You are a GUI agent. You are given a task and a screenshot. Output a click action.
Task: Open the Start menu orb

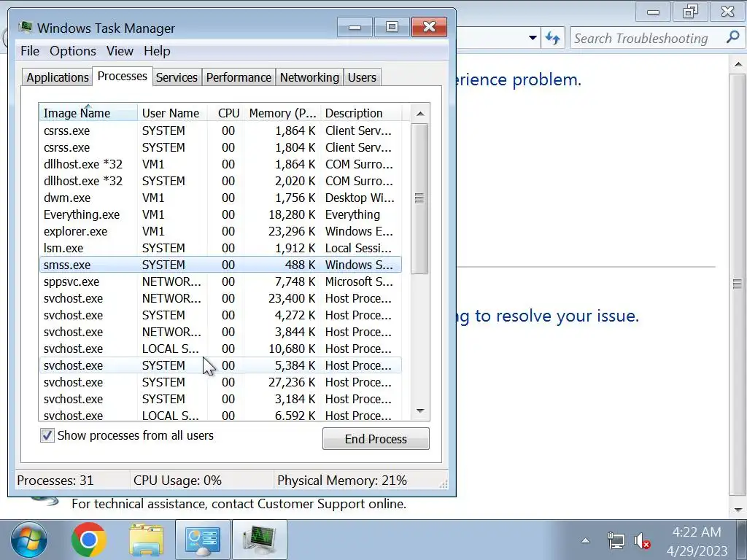pos(29,540)
